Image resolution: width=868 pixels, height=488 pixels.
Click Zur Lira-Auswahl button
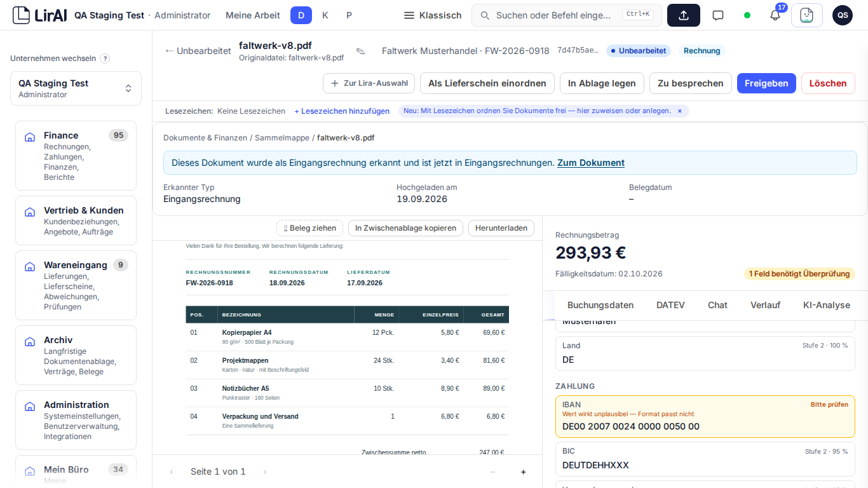tap(369, 83)
